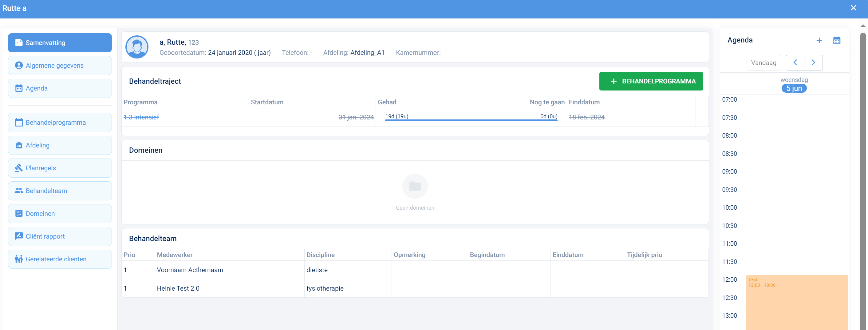The image size is (868, 330).
Task: Go to previous day in agenda
Action: coord(795,62)
